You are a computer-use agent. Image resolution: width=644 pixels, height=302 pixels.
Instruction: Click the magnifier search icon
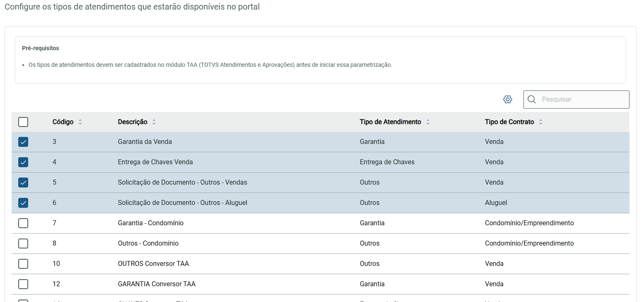pos(532,100)
